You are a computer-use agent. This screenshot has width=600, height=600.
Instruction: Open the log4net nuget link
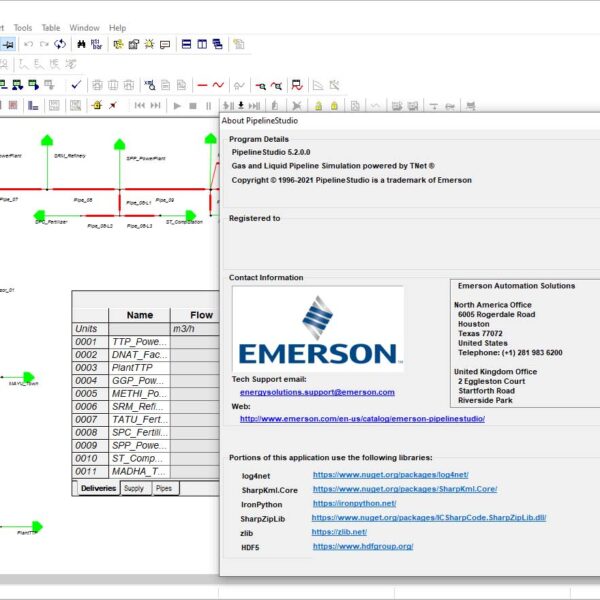391,474
